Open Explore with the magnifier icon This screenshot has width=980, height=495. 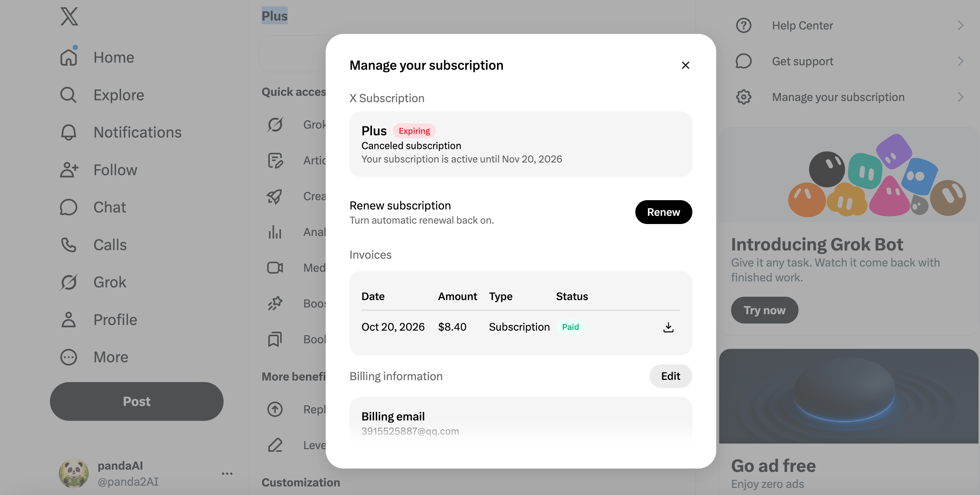click(69, 95)
